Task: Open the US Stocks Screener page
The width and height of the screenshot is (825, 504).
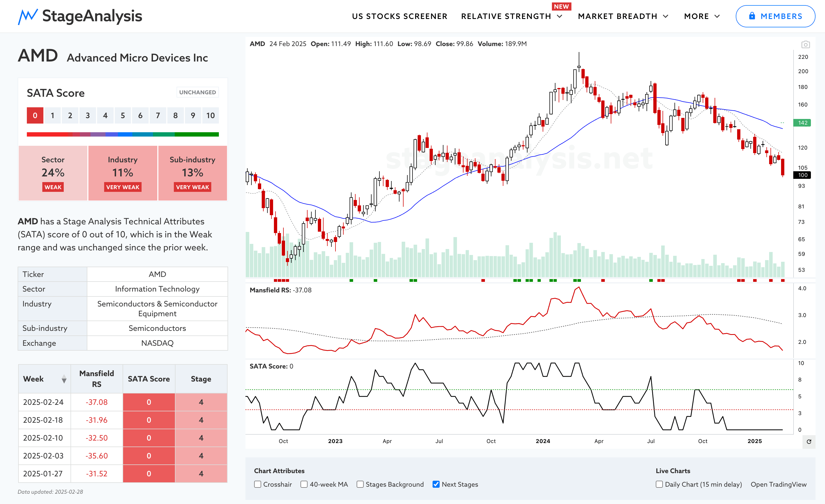Action: (x=399, y=16)
